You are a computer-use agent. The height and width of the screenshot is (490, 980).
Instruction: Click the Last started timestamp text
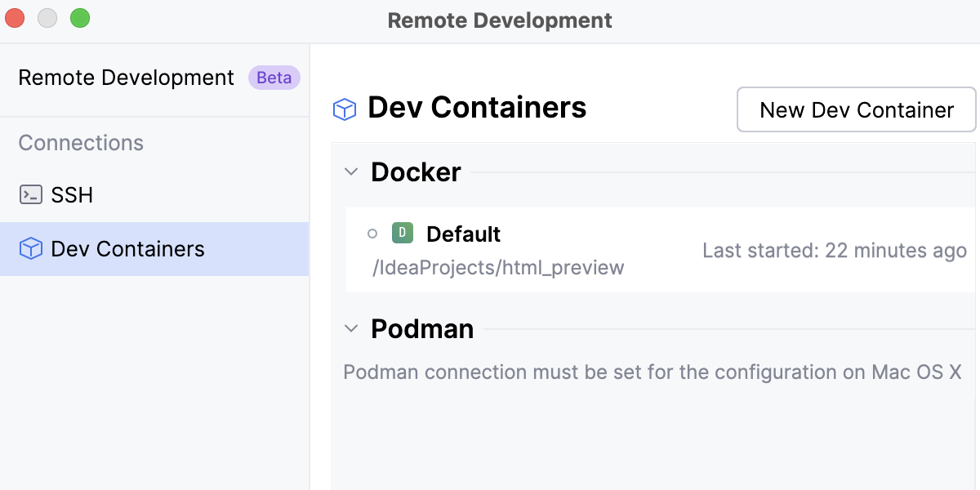click(834, 251)
